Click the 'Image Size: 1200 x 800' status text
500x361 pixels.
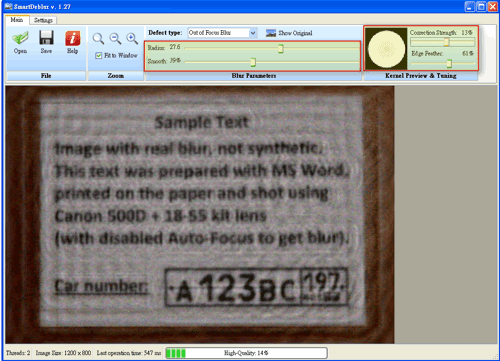coord(63,353)
